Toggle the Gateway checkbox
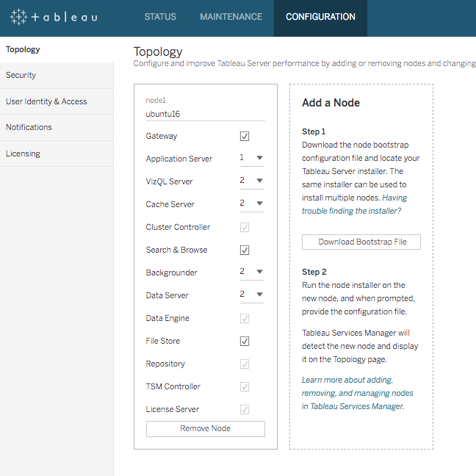Viewport: 476px width, 476px height. 245,137
